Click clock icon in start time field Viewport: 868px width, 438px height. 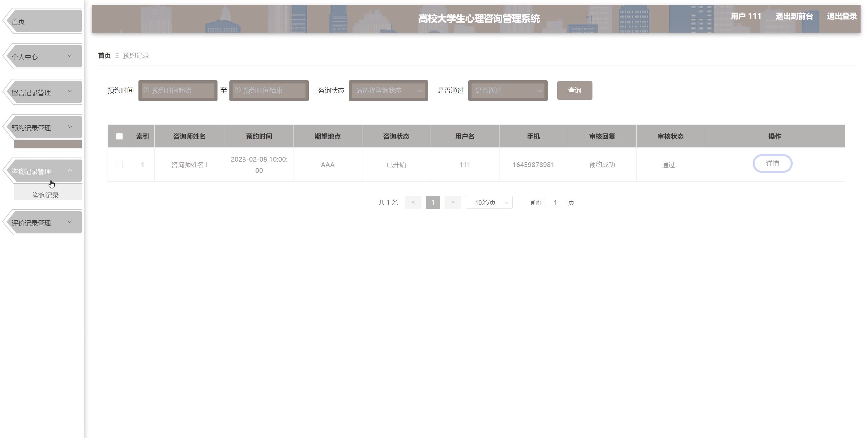146,90
